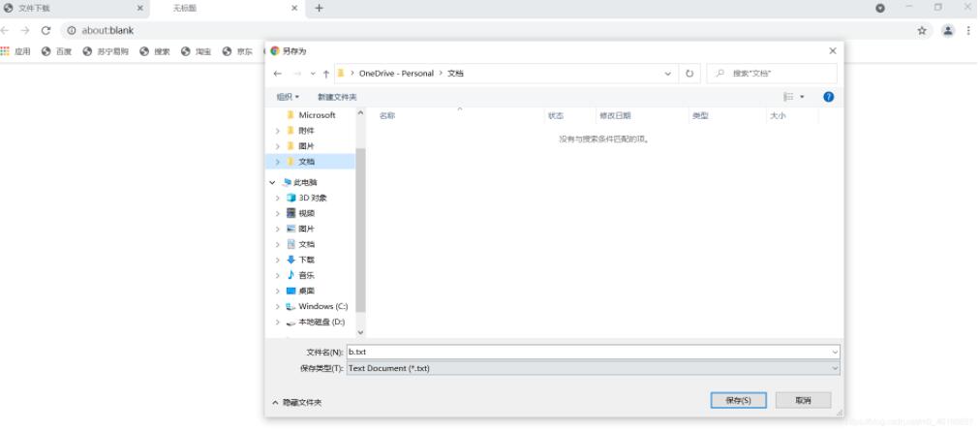Click Chrome's back arrow button
The height and width of the screenshot is (432, 980).
(x=5, y=30)
